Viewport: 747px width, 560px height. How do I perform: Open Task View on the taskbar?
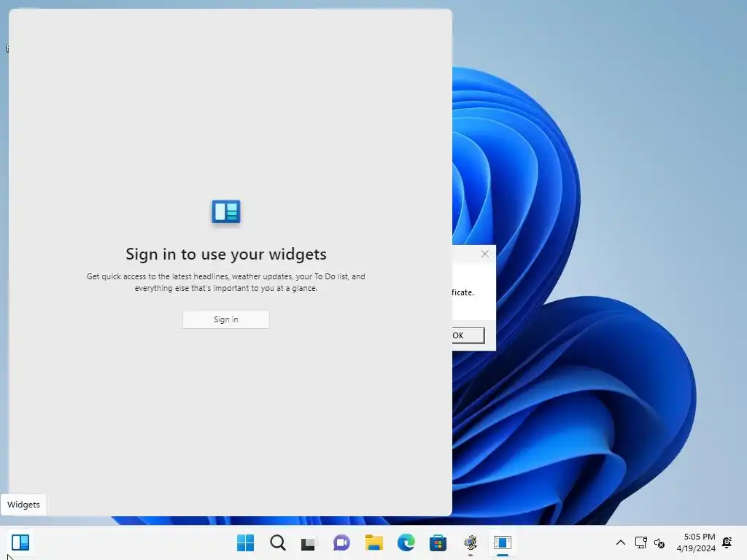309,543
